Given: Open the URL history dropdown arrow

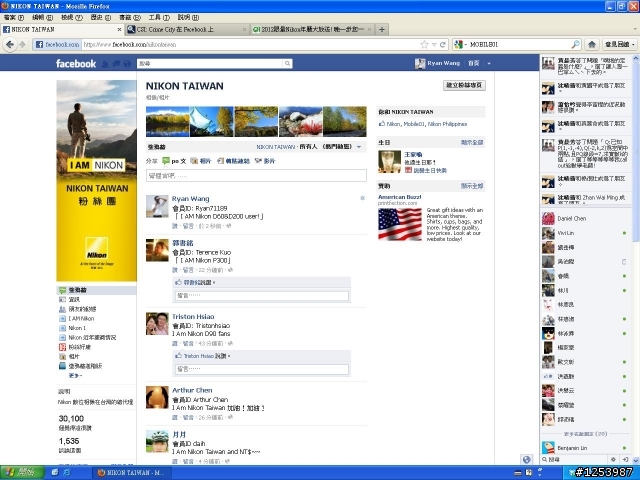Looking at the screenshot, I should pyautogui.click(x=434, y=44).
